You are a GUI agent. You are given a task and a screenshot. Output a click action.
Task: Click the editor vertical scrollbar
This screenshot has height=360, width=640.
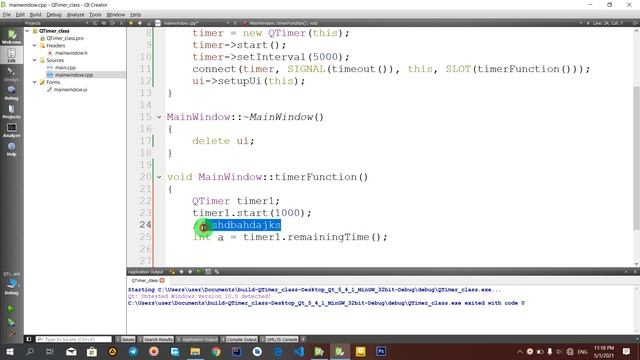[636, 158]
